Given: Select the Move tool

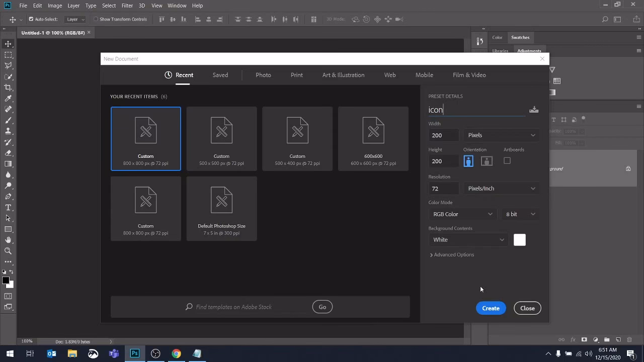Looking at the screenshot, I should click(8, 44).
